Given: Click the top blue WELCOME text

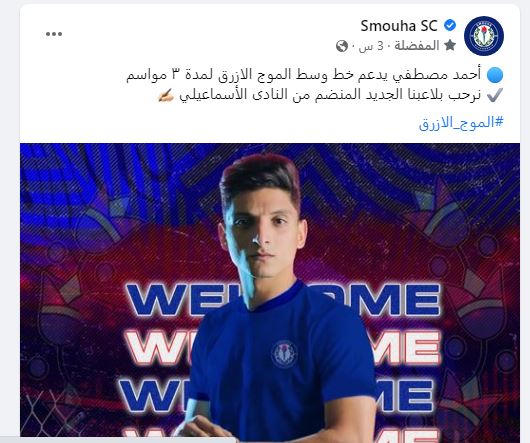Looking at the screenshot, I should [283, 300].
